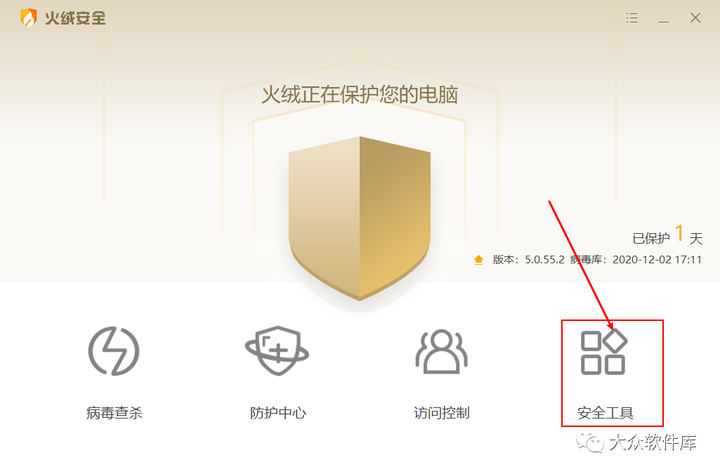This screenshot has width=720, height=474.
Task: Select the 访问控制 label
Action: [x=441, y=413]
